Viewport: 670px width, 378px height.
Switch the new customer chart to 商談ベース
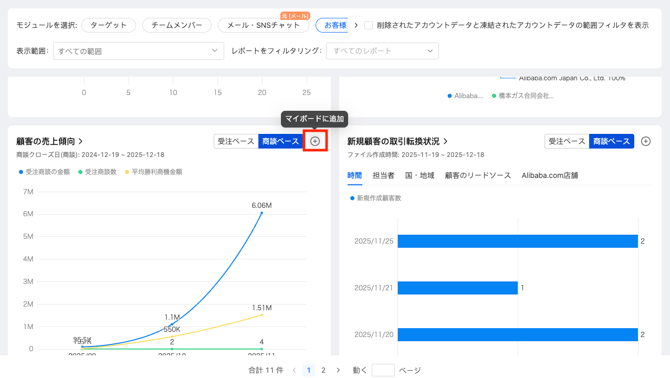tap(611, 141)
